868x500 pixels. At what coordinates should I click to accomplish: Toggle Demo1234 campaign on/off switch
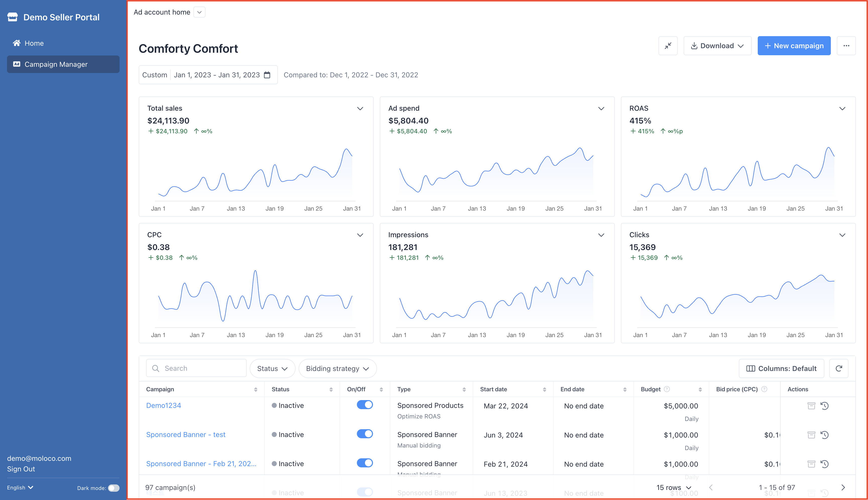pos(365,405)
